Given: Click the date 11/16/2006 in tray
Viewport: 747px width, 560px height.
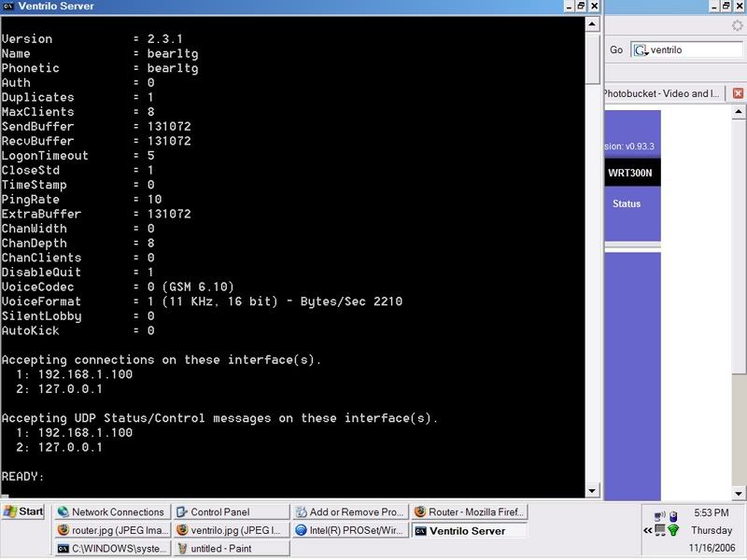Looking at the screenshot, I should click(712, 548).
